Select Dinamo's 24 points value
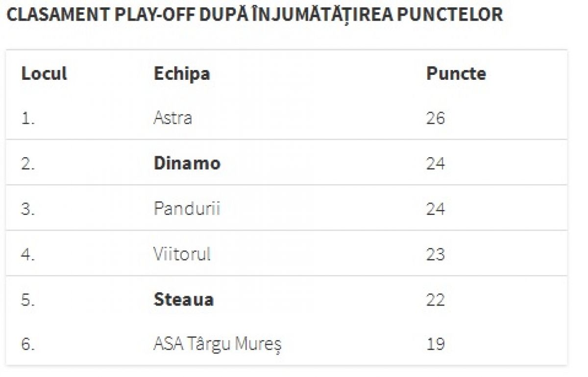Viewport: 588px width, 377px height. [435, 163]
